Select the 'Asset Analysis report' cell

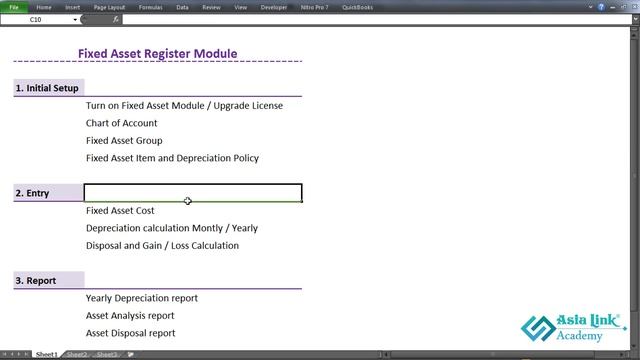(x=130, y=316)
